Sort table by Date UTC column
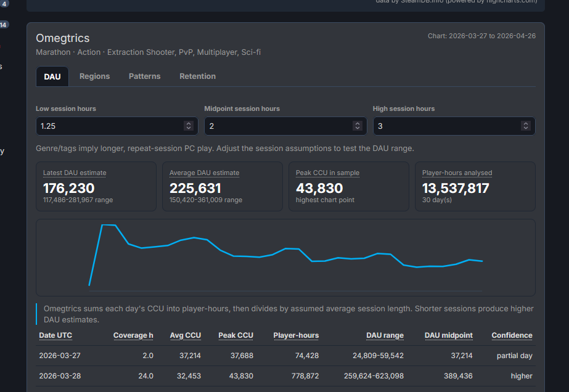Viewport: 569px width, 392px height. point(55,335)
